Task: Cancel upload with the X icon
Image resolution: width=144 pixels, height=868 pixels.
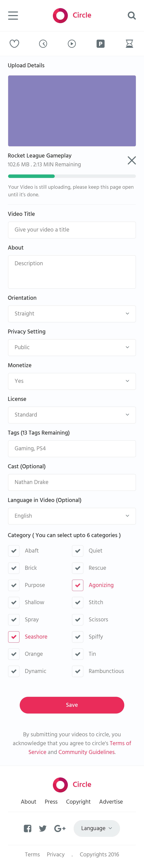Action: pyautogui.click(x=132, y=160)
